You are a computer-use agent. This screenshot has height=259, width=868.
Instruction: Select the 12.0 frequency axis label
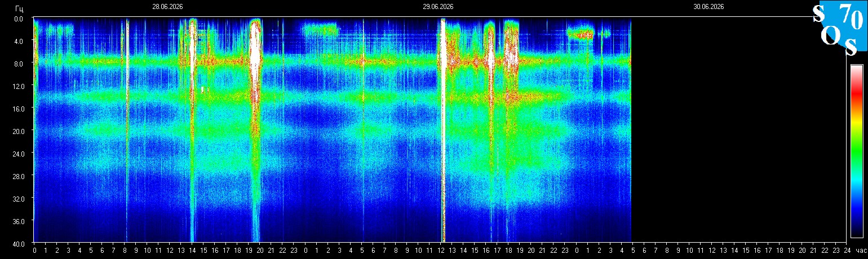pyautogui.click(x=17, y=86)
